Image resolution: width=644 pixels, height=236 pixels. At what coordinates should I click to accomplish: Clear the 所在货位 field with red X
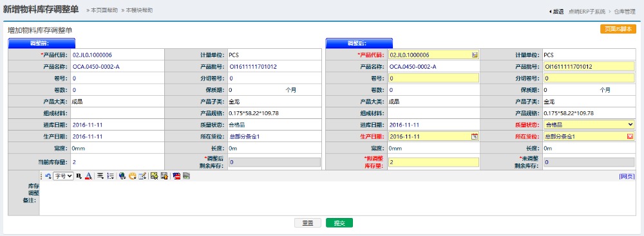(x=630, y=136)
